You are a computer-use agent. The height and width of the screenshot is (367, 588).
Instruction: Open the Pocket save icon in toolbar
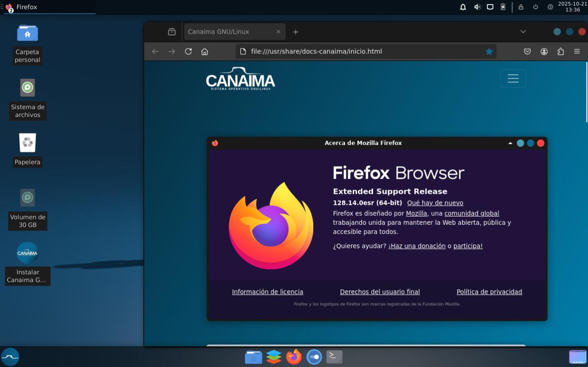pos(527,52)
